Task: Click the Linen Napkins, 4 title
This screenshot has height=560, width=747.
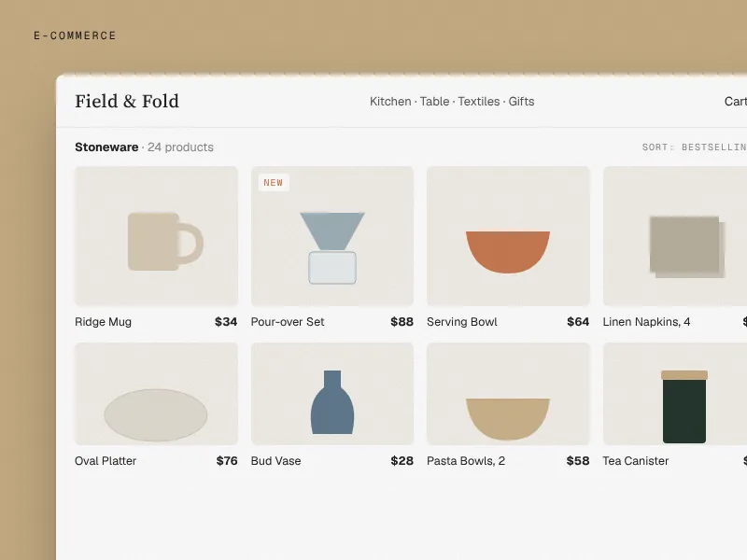Action: 646,322
